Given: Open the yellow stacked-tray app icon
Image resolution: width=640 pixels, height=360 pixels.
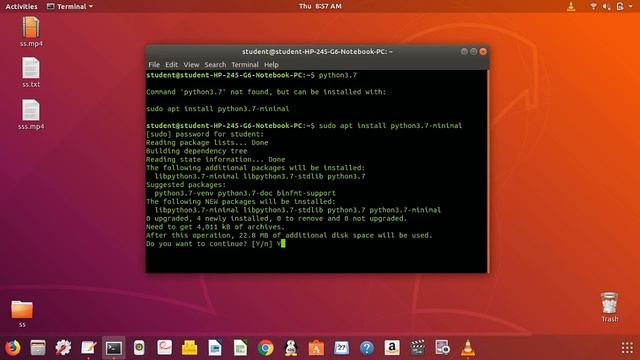Looking at the screenshot, I should pos(190,348).
